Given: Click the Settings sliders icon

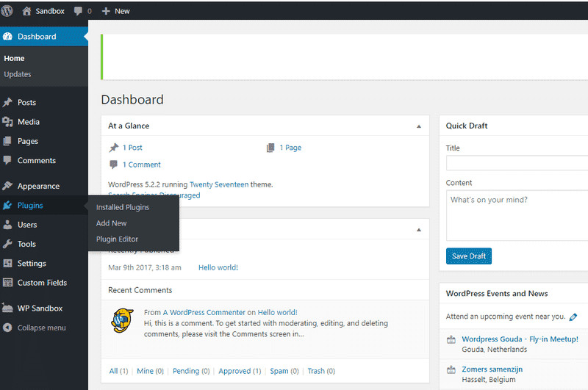Looking at the screenshot, I should [x=7, y=264].
